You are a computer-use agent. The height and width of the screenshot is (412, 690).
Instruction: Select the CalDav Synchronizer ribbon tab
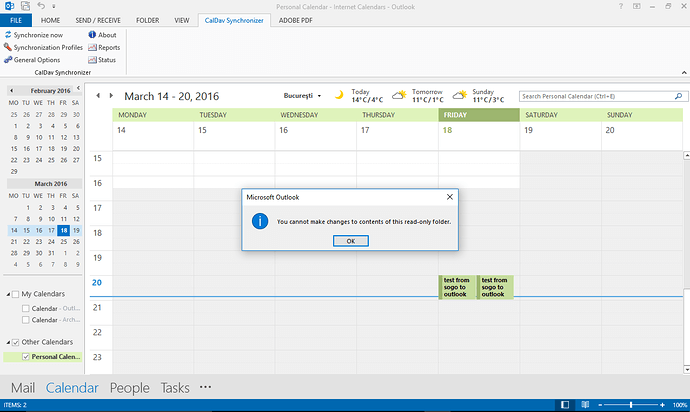234,20
